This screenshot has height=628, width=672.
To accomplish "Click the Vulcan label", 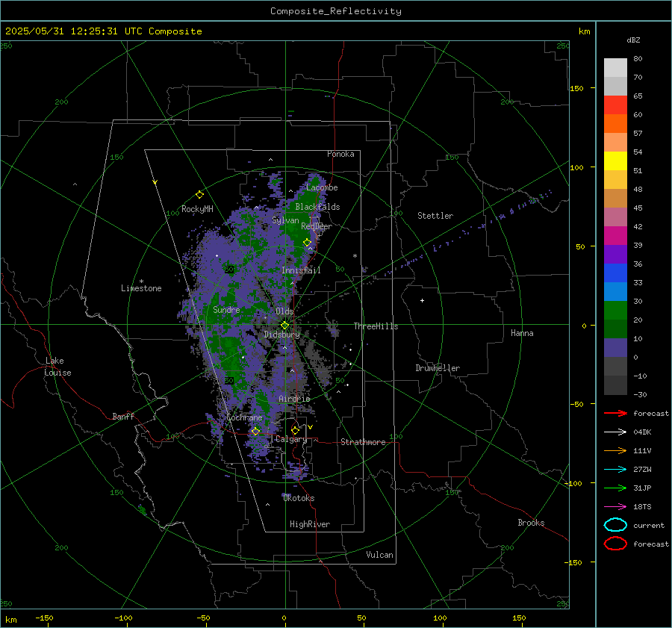I will tap(379, 555).
